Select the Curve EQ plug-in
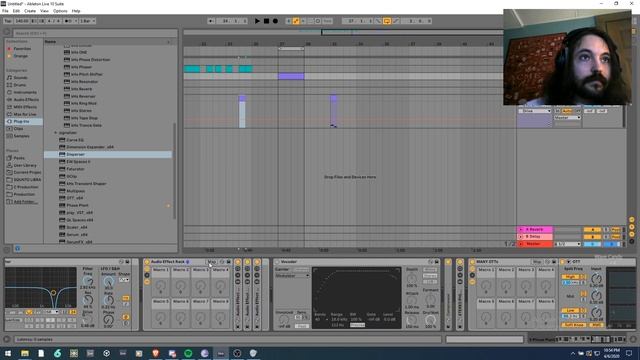The height and width of the screenshot is (360, 640). tap(75, 140)
